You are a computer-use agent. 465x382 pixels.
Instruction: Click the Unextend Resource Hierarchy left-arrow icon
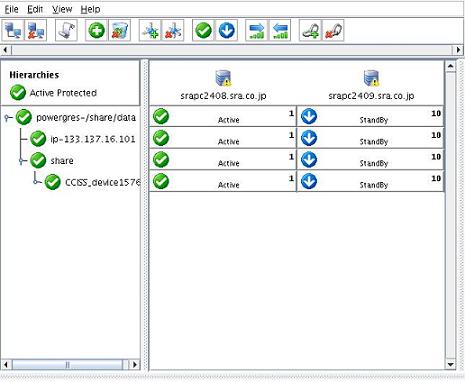click(x=280, y=30)
